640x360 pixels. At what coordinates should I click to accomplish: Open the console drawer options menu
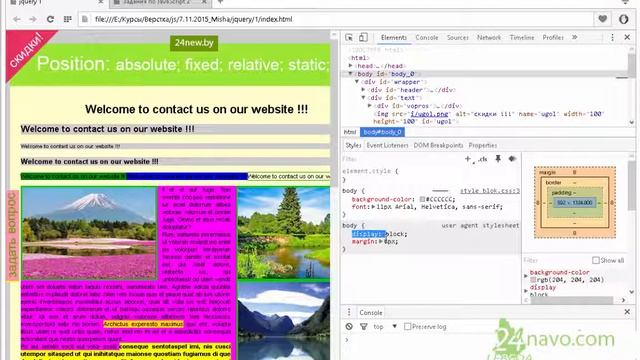[349, 312]
